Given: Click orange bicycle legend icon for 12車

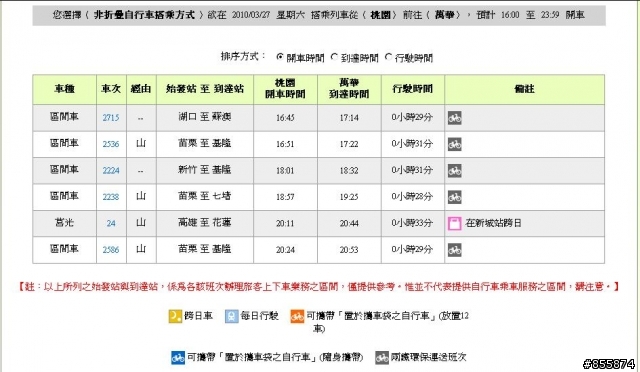Looking at the screenshot, I should point(297,316).
